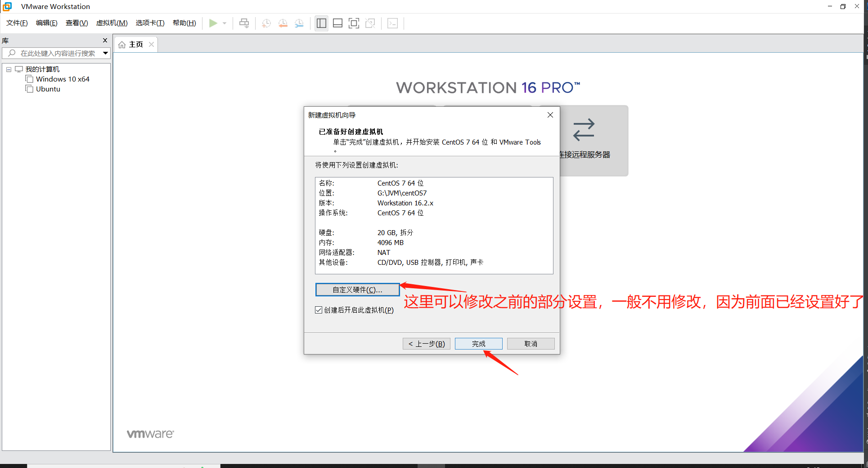Screen dimensions: 868x468
Task: Take a snapshot with the clock-plus icon
Action: tap(266, 23)
